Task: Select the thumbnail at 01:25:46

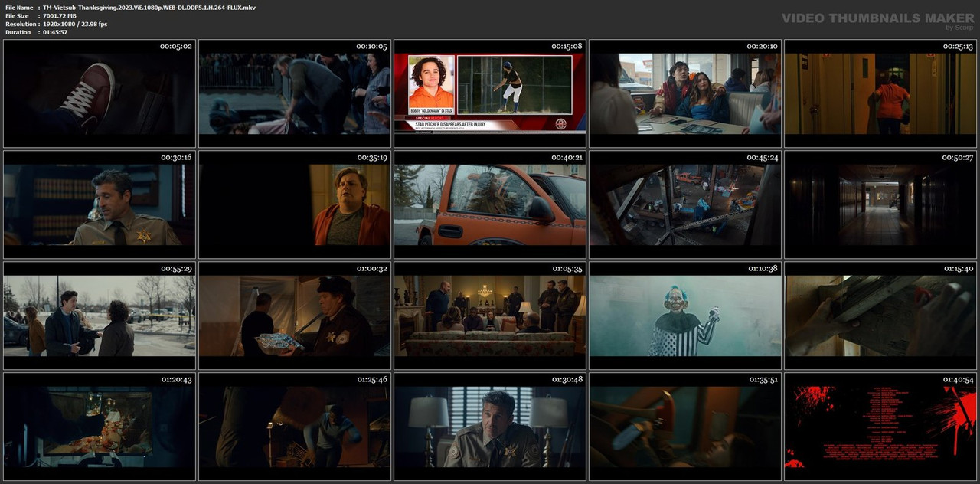Action: [295, 427]
